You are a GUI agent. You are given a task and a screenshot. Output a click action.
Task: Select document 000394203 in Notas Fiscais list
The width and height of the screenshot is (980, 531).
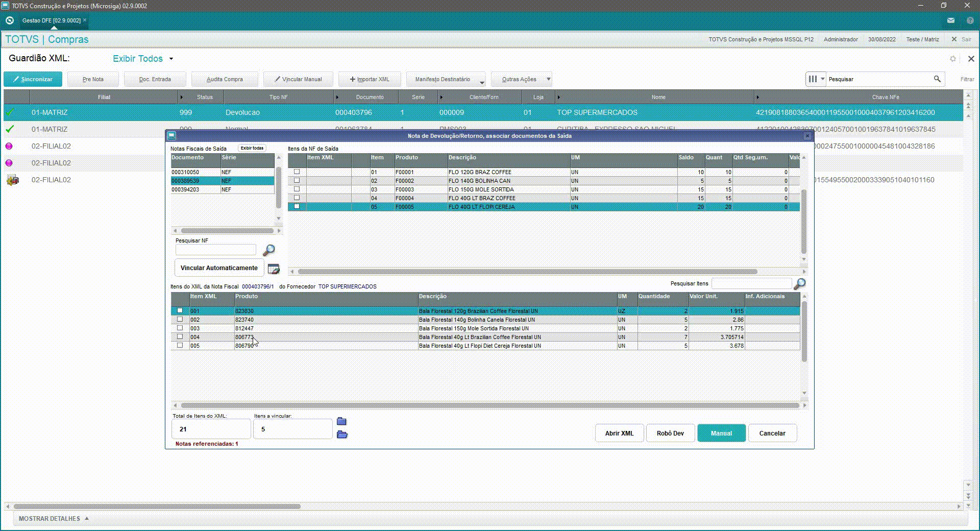pyautogui.click(x=223, y=189)
